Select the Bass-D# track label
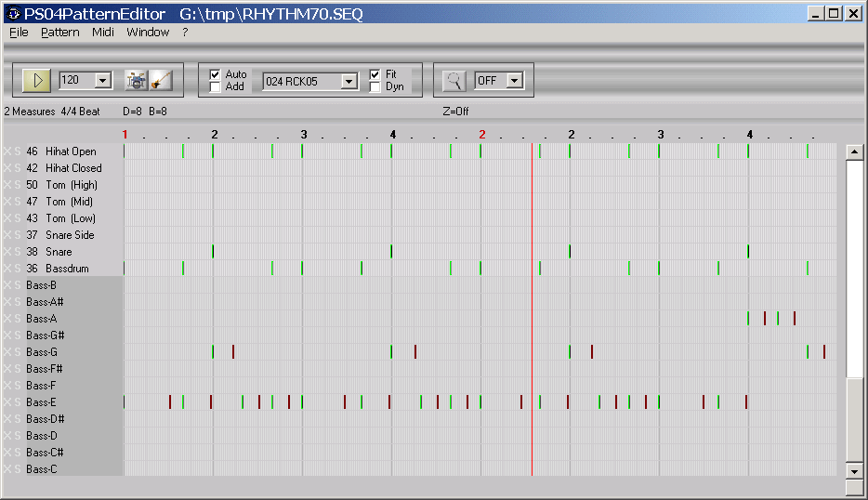868x500 pixels. tap(46, 418)
